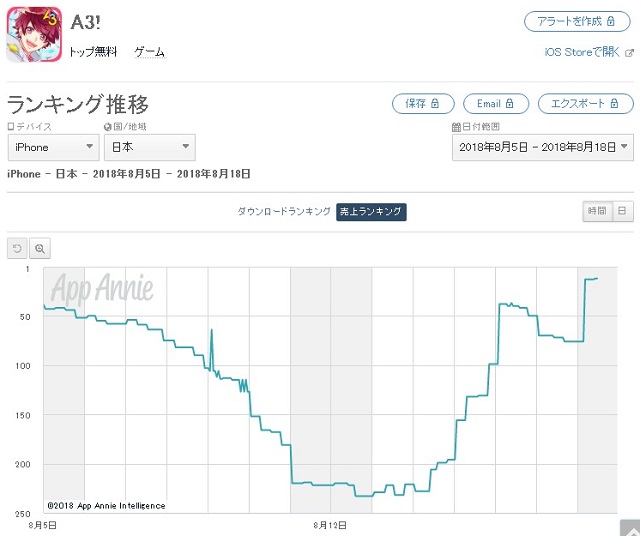This screenshot has height=536, width=640.
Task: Click the scroll-to-top arrow in the corner
Action: [x=630, y=528]
